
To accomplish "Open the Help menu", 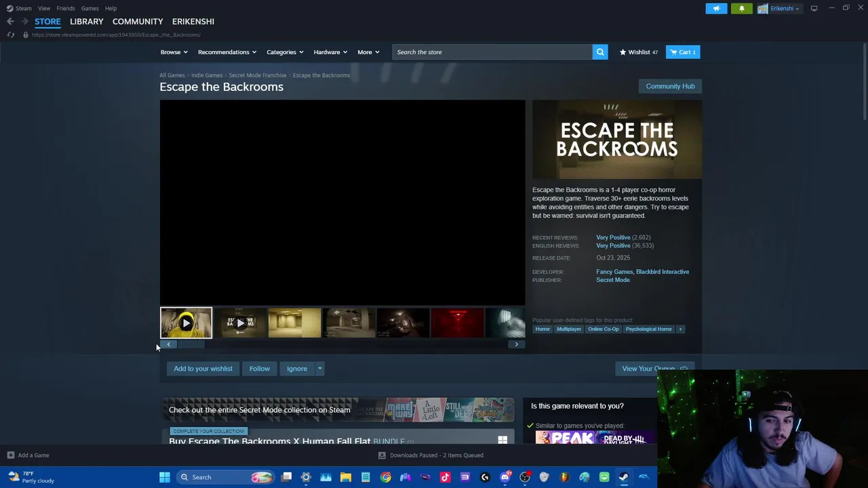I will pos(111,8).
